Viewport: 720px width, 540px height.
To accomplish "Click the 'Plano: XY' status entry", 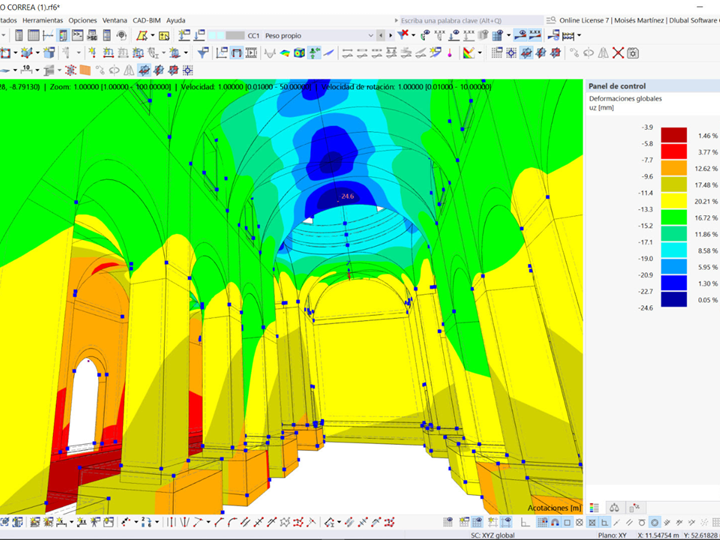I will click(612, 535).
